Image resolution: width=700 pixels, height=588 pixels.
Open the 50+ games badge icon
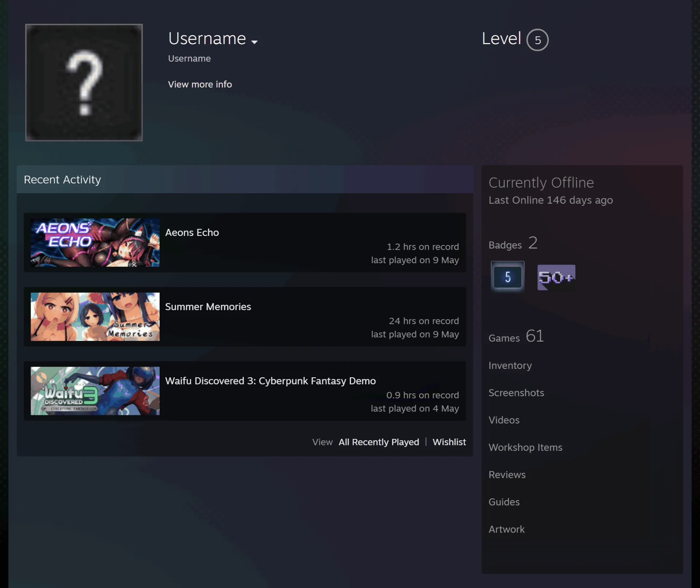coord(556,277)
